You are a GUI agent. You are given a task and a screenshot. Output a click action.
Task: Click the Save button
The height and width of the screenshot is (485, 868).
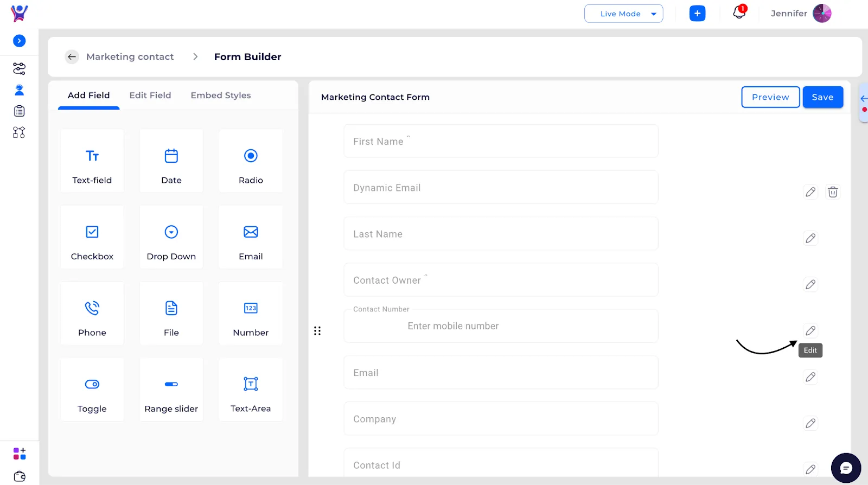[823, 97]
